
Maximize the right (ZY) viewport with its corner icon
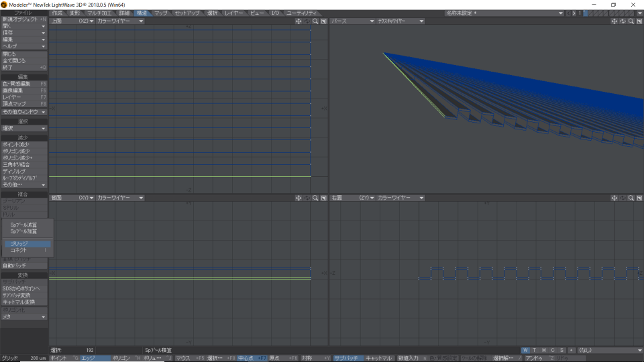(x=639, y=198)
